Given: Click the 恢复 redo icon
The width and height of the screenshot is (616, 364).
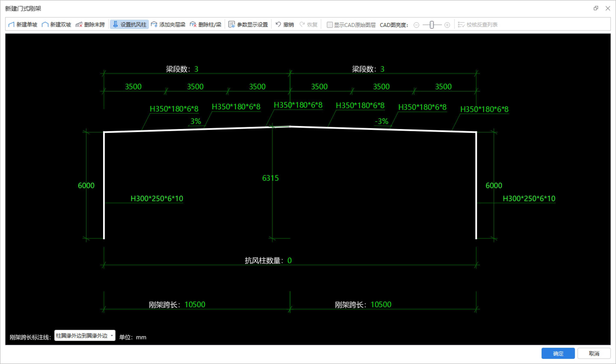Looking at the screenshot, I should coord(302,25).
